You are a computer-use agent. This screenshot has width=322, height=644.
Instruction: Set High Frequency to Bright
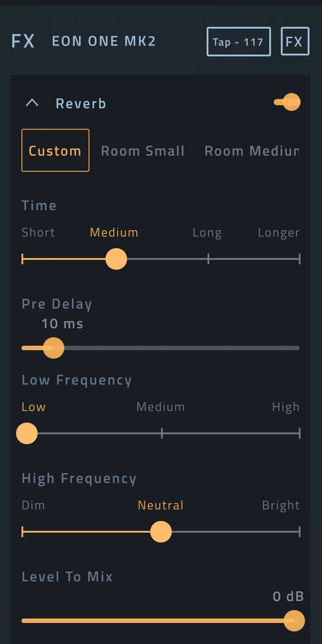click(281, 505)
